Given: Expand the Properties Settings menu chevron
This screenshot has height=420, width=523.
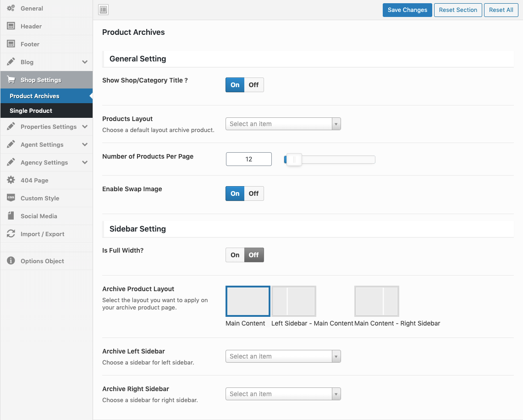Looking at the screenshot, I should point(85,127).
